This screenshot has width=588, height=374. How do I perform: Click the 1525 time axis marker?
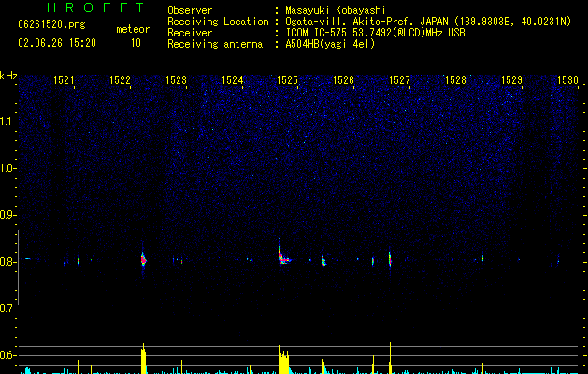(x=287, y=80)
